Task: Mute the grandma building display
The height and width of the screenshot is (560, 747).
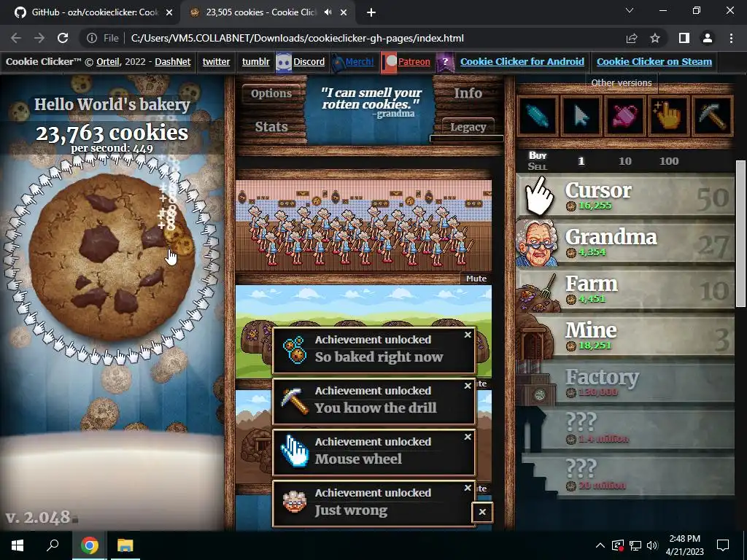Action: 476,279
